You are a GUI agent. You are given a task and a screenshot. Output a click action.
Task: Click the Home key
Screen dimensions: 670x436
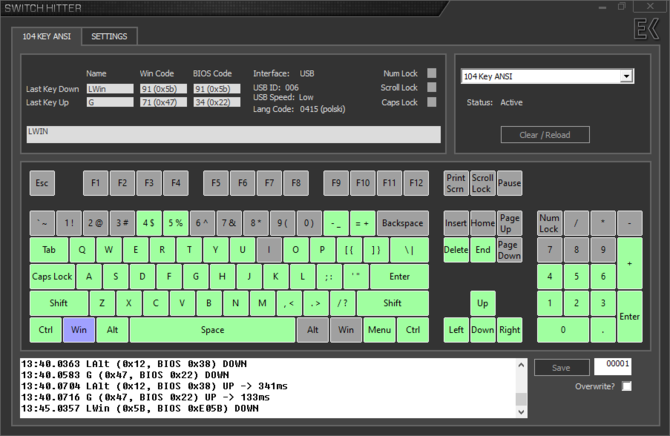(483, 223)
